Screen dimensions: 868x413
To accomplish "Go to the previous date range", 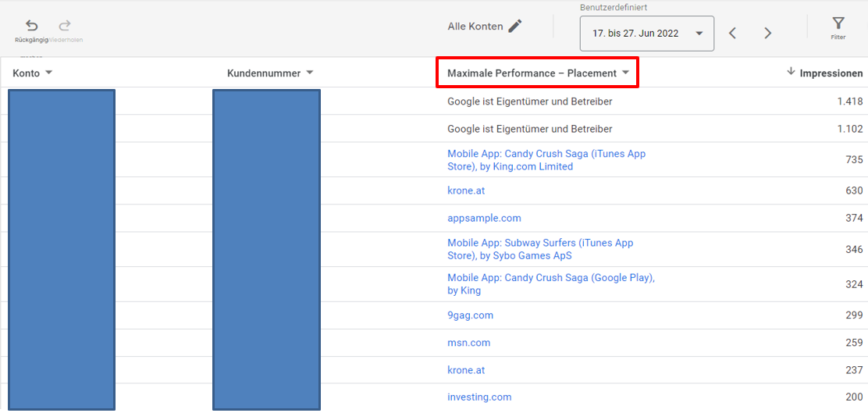I will (x=732, y=34).
